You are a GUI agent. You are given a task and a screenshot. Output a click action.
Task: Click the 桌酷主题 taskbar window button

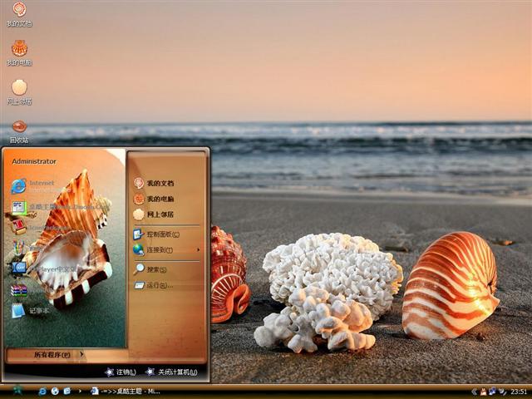point(129,391)
